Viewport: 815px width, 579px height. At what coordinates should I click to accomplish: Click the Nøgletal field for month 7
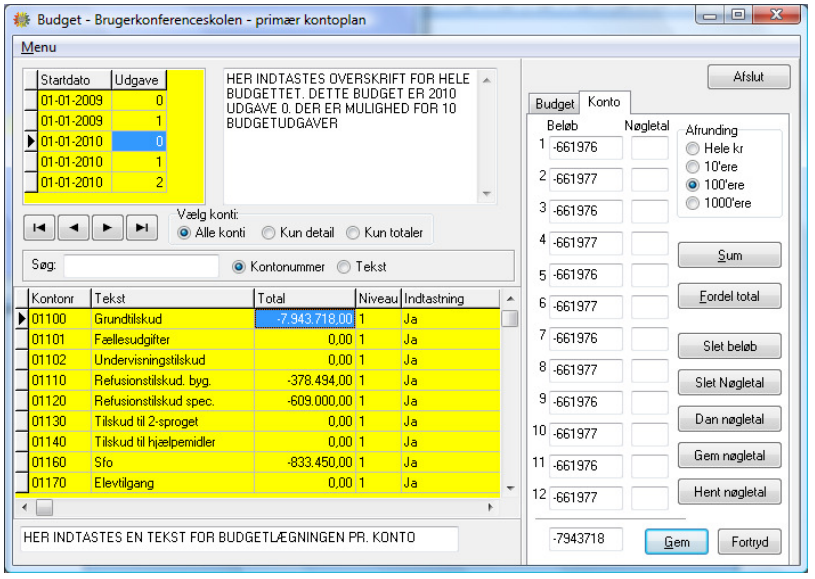[x=650, y=339]
